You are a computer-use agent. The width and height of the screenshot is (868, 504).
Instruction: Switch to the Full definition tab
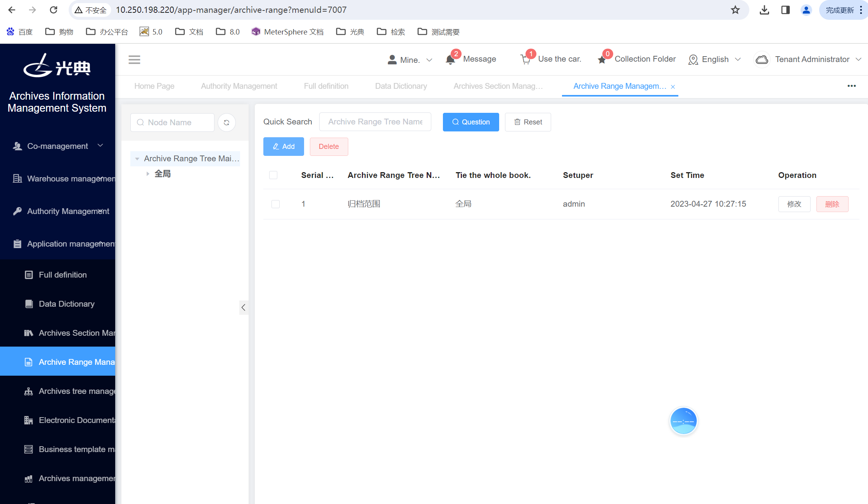pyautogui.click(x=326, y=86)
